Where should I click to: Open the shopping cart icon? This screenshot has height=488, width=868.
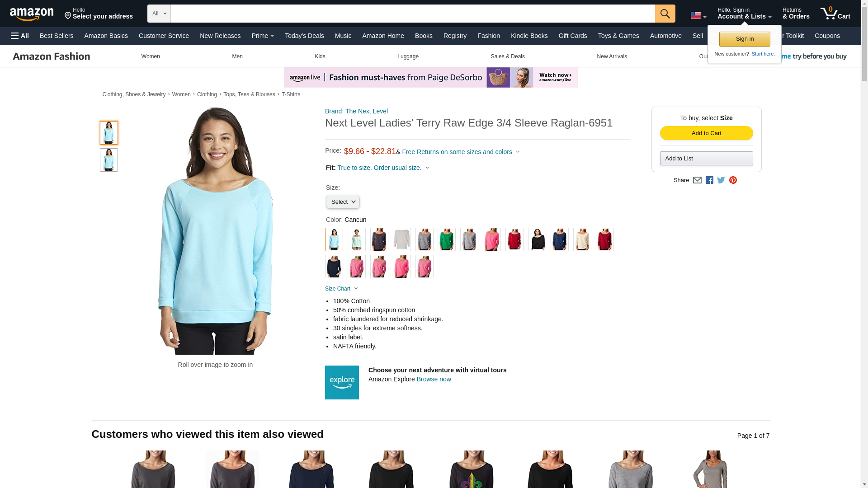835,13
